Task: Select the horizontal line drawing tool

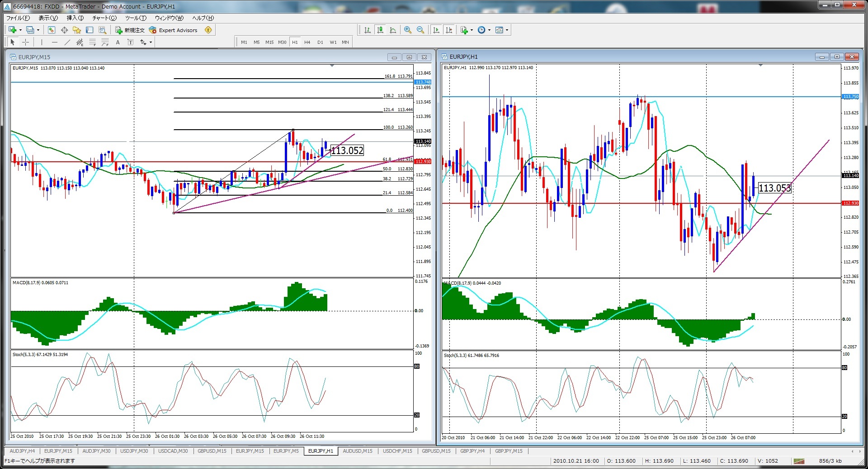Action: pos(54,42)
